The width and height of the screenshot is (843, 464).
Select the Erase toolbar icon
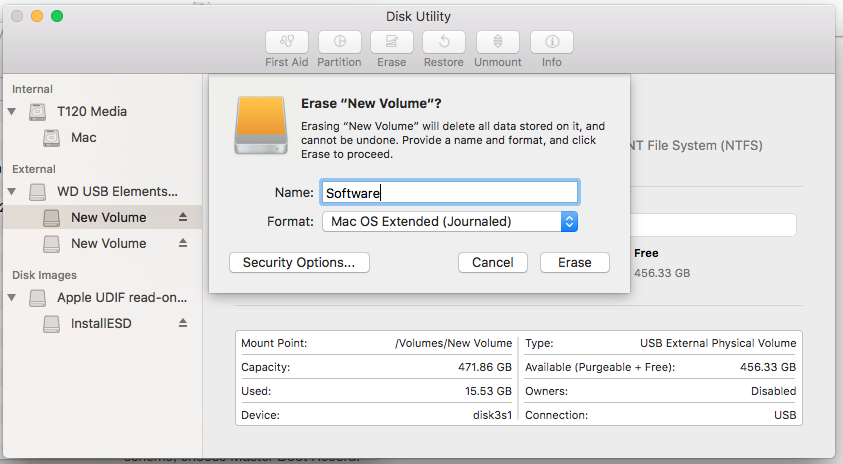pyautogui.click(x=391, y=42)
